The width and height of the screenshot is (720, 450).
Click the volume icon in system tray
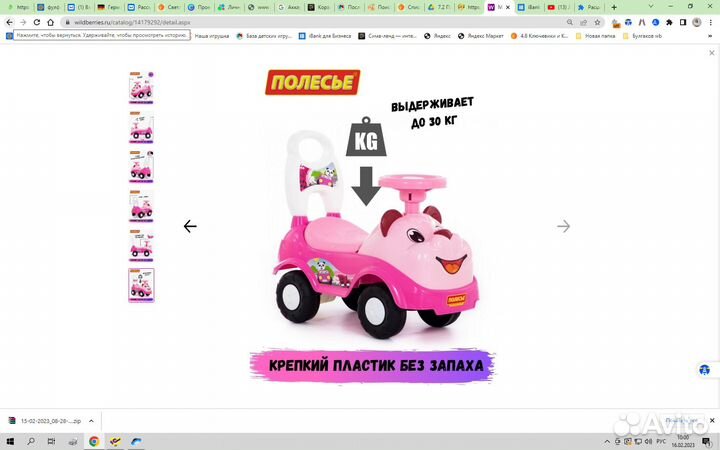(x=648, y=441)
